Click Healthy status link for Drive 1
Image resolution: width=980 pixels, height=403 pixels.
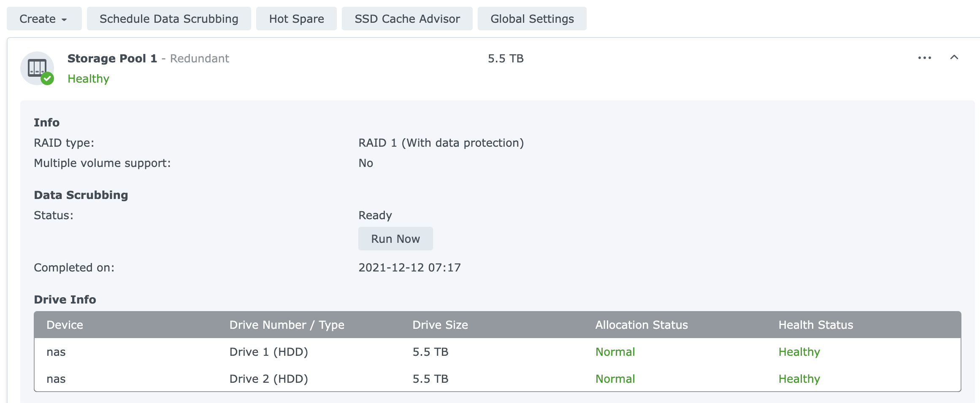click(x=799, y=352)
